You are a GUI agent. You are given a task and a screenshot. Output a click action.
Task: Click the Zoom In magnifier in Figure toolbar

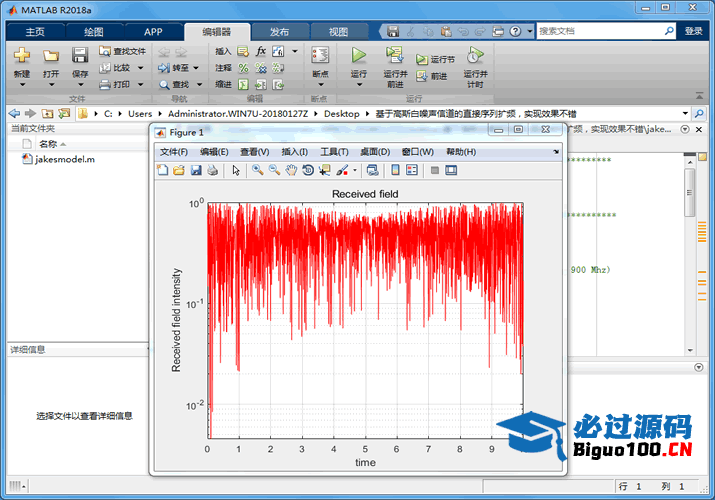257,170
